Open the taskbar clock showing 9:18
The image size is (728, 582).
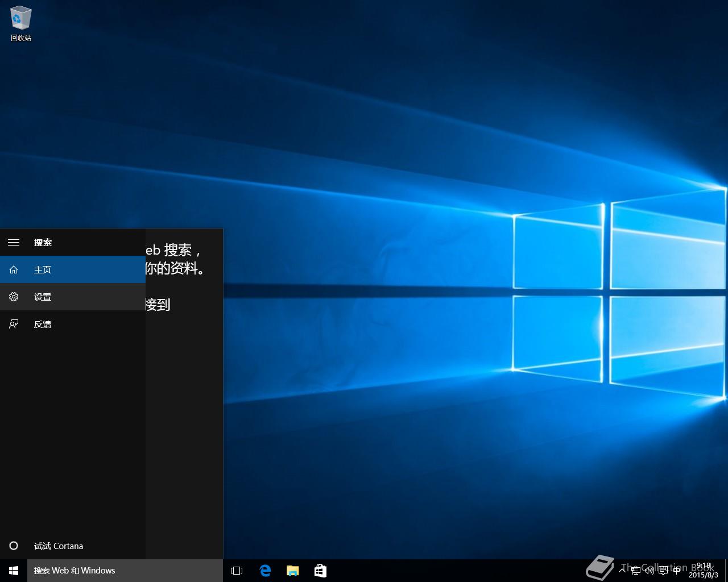[704, 571]
